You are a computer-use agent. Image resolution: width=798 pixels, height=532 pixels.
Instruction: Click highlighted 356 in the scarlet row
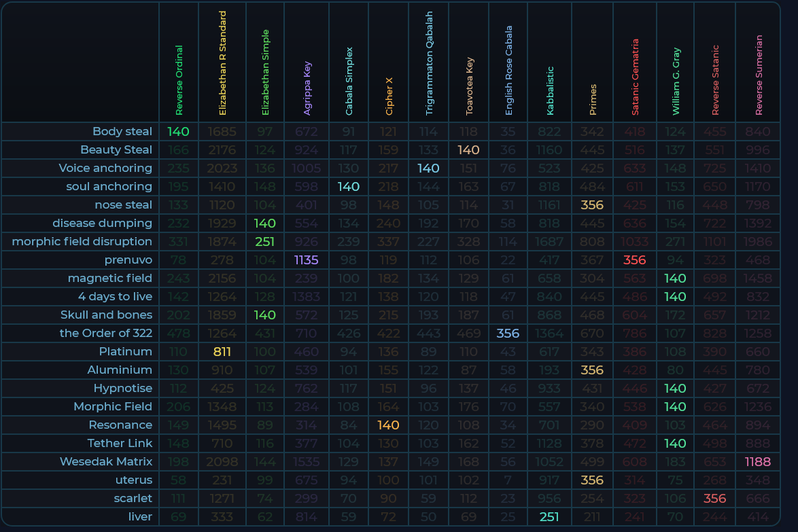point(714,499)
